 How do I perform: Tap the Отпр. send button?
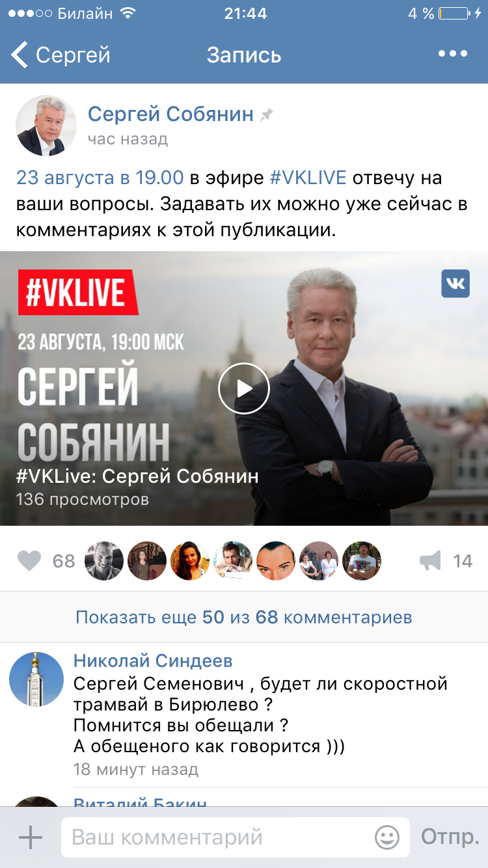click(x=450, y=837)
